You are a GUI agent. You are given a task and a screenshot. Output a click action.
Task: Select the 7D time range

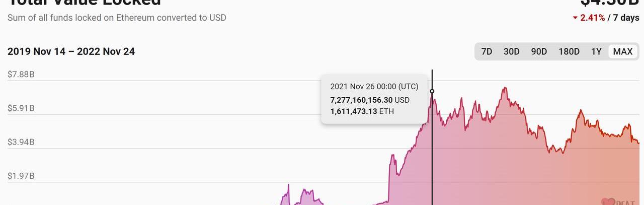pyautogui.click(x=487, y=51)
